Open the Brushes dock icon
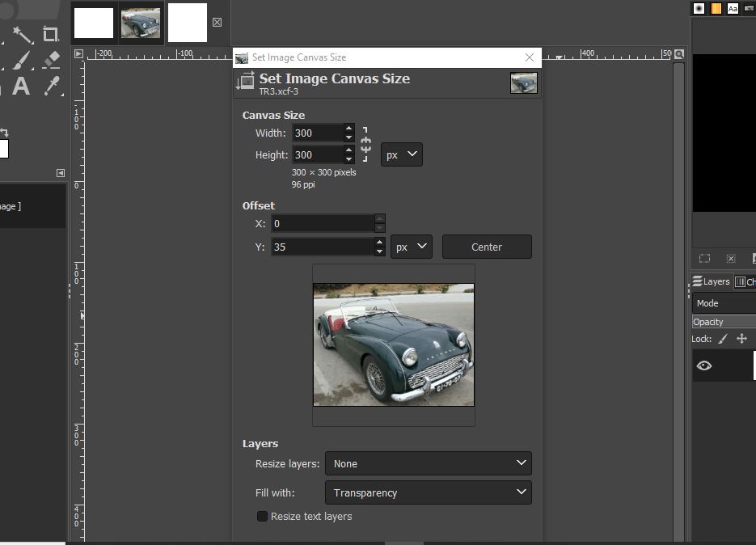Screen dimensions: 756x545 (x=699, y=8)
